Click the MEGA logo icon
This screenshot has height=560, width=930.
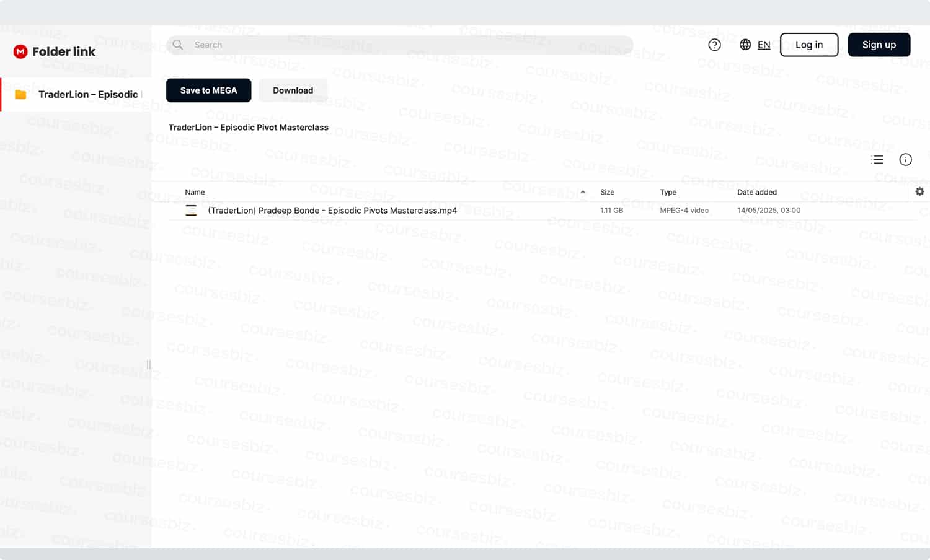[x=20, y=51]
